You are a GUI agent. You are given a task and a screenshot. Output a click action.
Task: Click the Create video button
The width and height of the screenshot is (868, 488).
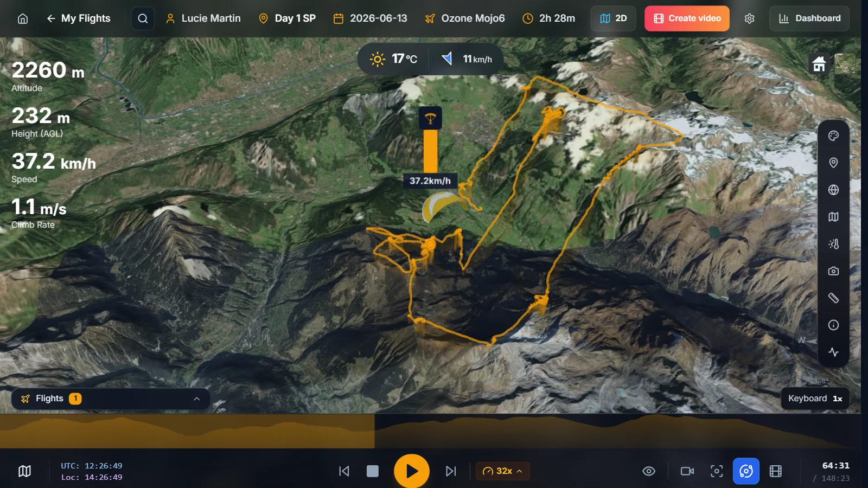(687, 18)
